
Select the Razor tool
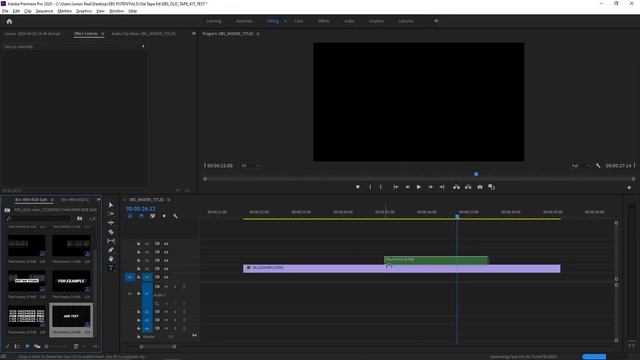111,232
